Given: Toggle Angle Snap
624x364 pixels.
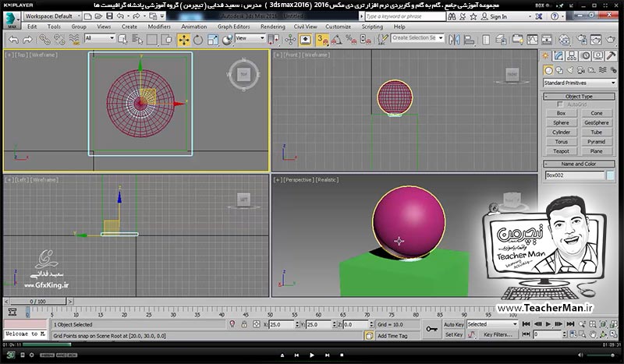Looking at the screenshot, I should point(337,40).
